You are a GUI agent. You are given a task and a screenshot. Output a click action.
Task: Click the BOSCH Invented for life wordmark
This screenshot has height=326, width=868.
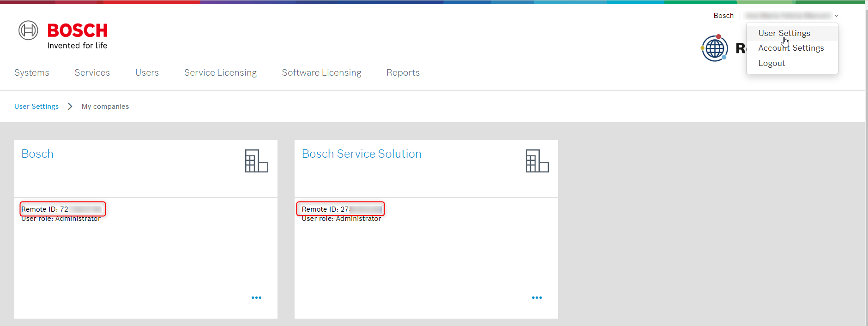coord(78,36)
